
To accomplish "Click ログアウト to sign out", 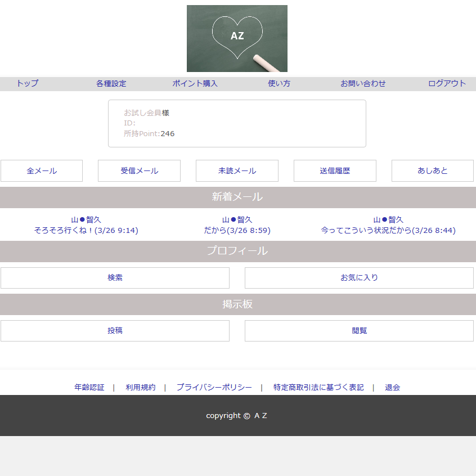I will tap(447, 83).
